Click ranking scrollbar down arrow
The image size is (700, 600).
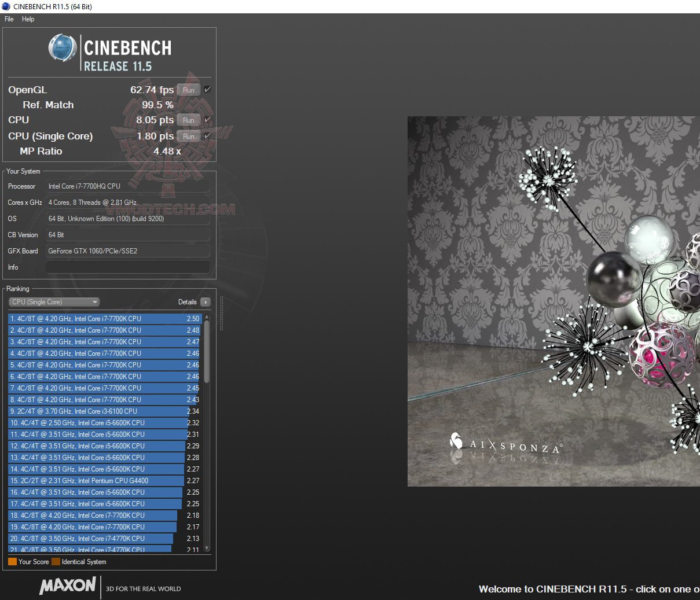point(207,548)
